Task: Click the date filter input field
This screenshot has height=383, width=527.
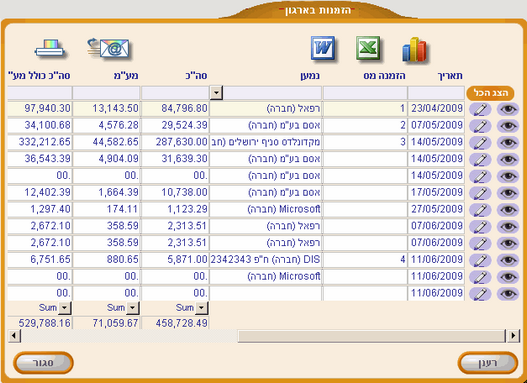Action: click(436, 93)
